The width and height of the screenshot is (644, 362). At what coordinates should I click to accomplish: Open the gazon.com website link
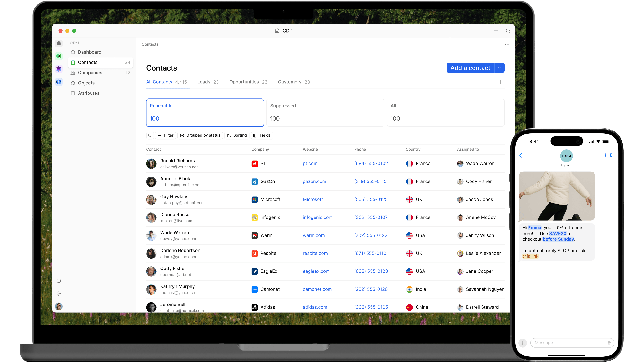click(314, 181)
